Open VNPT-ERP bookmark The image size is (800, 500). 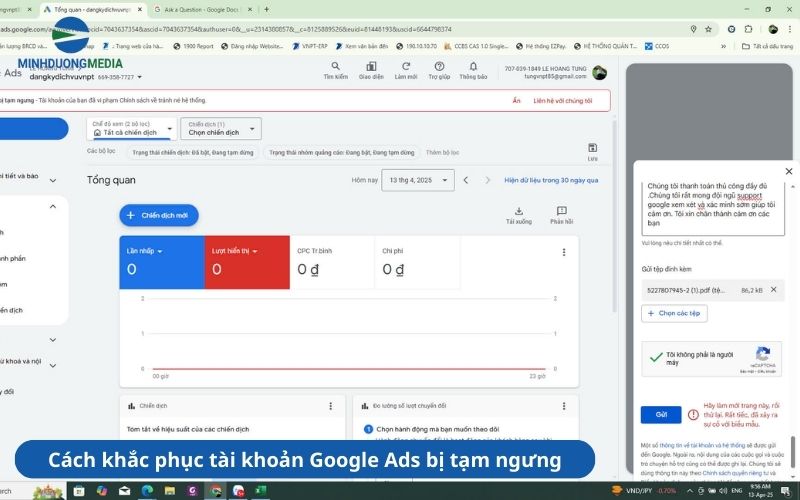pyautogui.click(x=310, y=46)
